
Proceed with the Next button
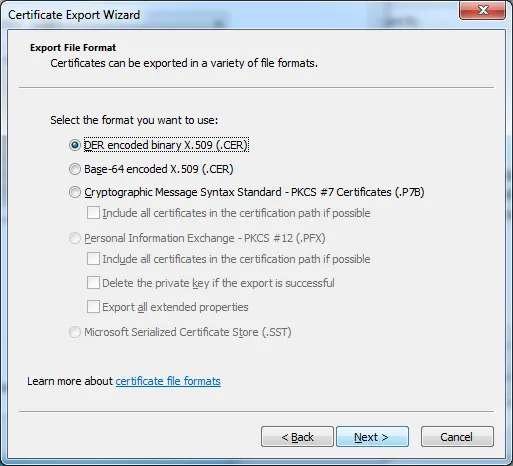[x=372, y=437]
